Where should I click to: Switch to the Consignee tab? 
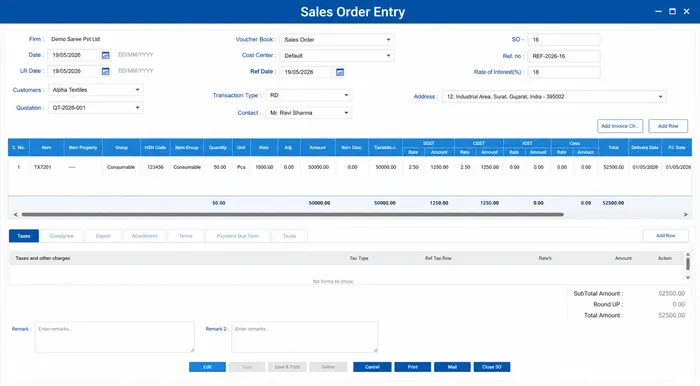tap(62, 236)
